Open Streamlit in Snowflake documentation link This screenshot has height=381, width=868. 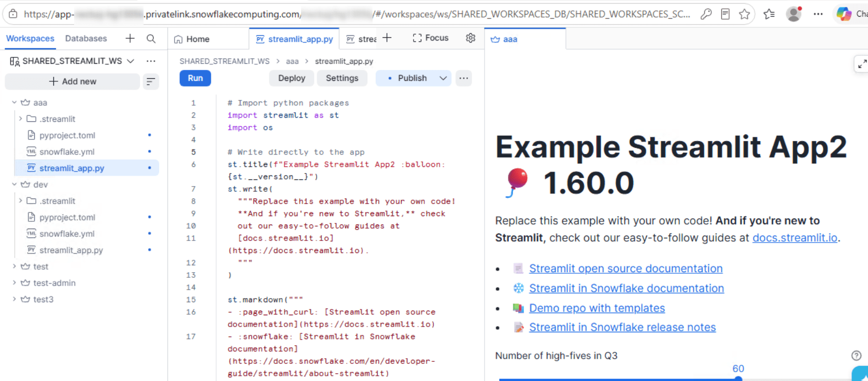pyautogui.click(x=627, y=288)
